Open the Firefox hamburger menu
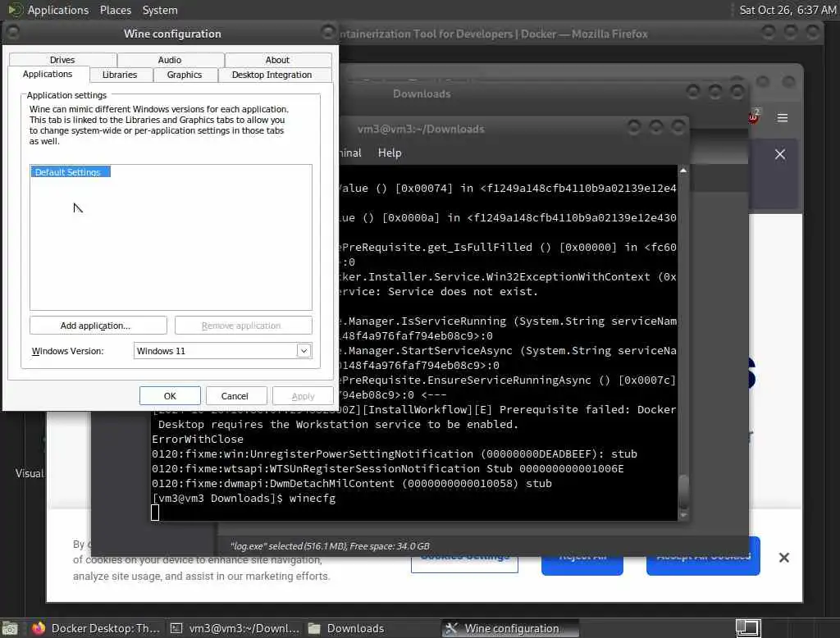 782,118
